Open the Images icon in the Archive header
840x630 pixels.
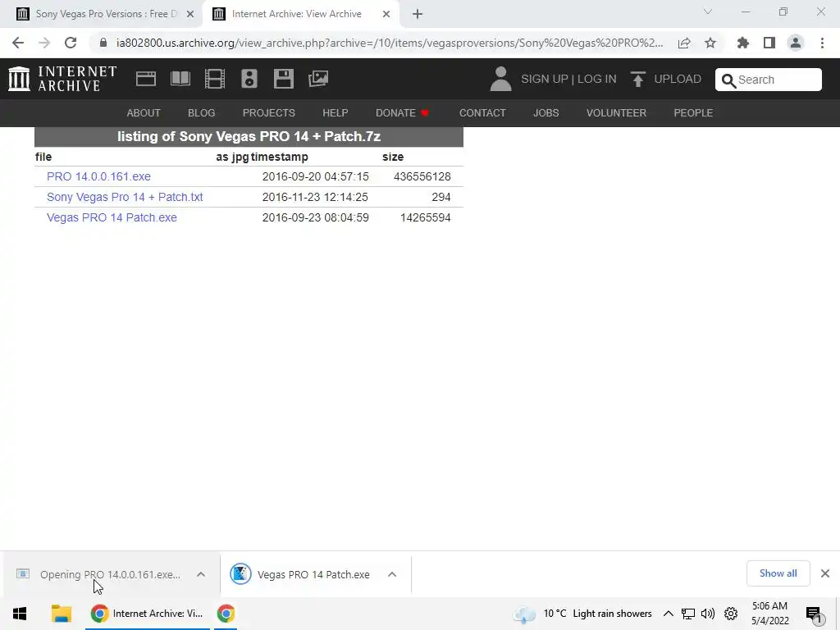[318, 79]
